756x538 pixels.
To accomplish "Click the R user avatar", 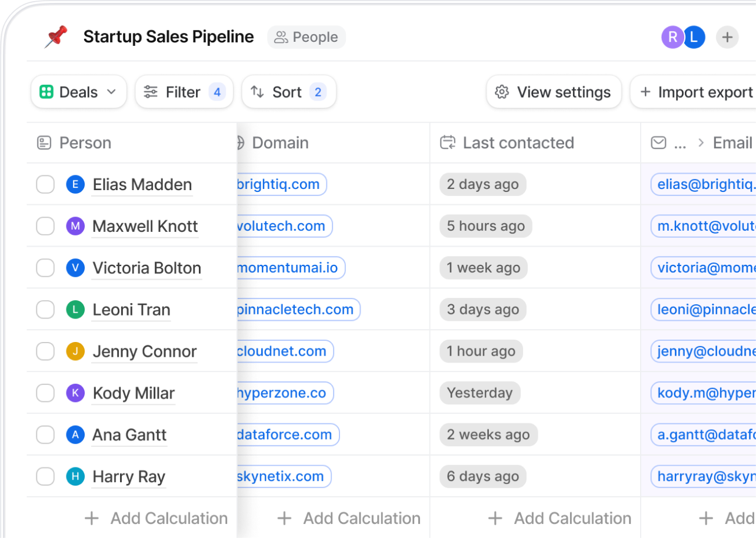I will click(x=672, y=38).
